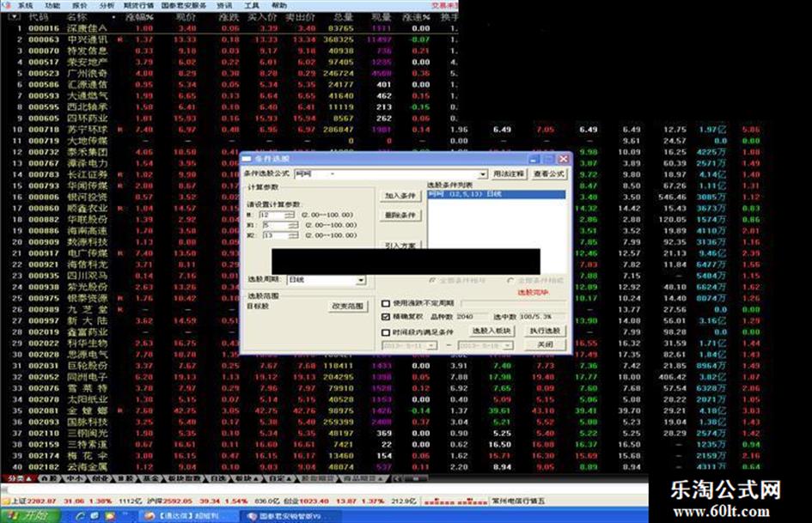The width and height of the screenshot is (812, 523).
Task: Click the 引入方案 button
Action: 400,245
